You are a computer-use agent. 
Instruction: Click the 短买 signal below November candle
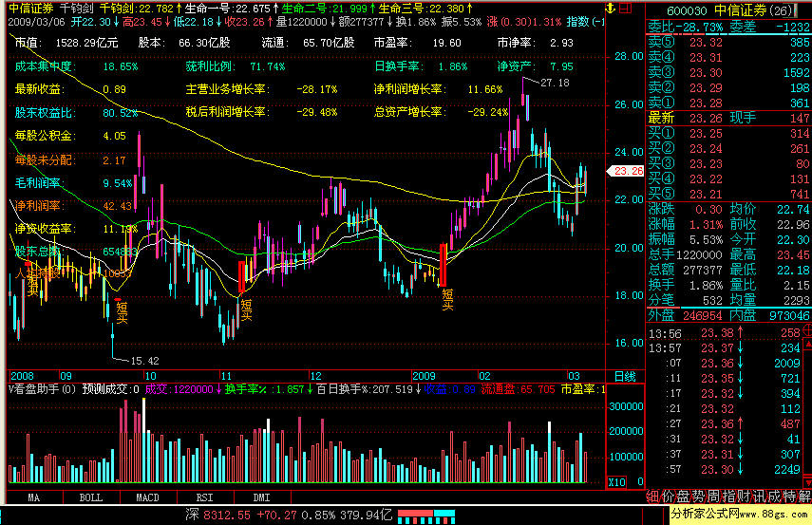tap(247, 310)
